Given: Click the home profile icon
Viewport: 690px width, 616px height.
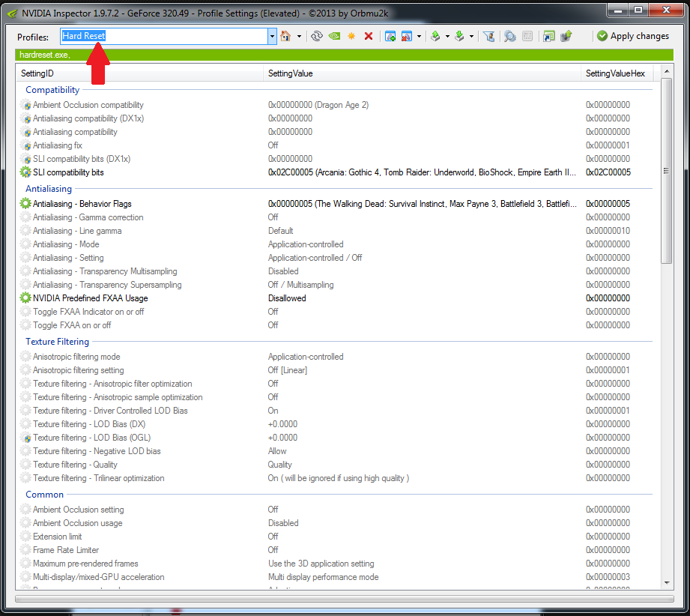Looking at the screenshot, I should (x=285, y=36).
